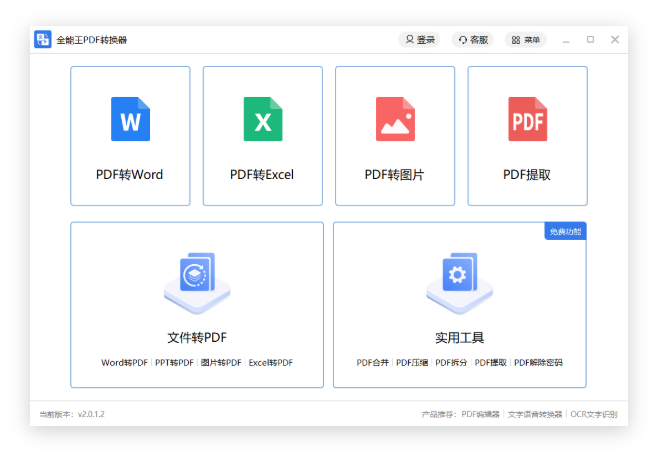Click the PDF编辑器 recommended product link
Image resolution: width=658 pixels, height=460 pixels.
480,414
